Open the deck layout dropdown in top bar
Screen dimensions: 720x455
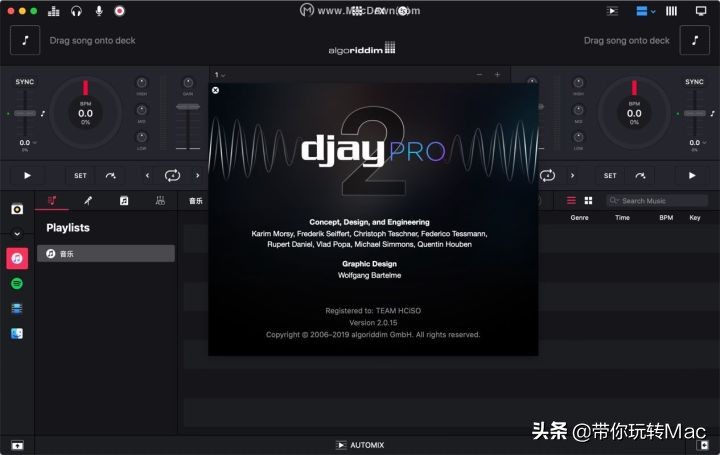tap(646, 11)
